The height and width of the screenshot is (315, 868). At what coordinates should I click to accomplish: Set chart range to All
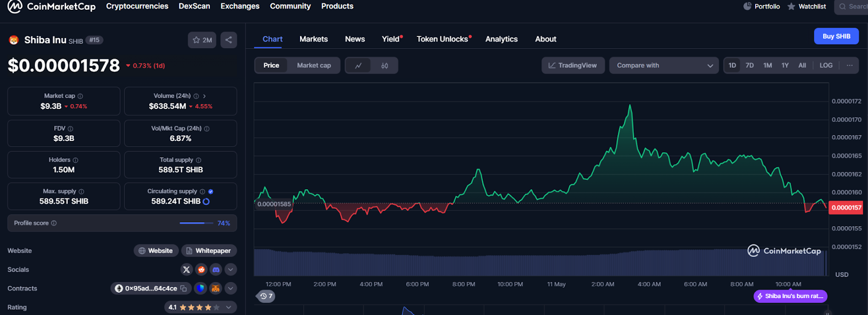(x=802, y=66)
